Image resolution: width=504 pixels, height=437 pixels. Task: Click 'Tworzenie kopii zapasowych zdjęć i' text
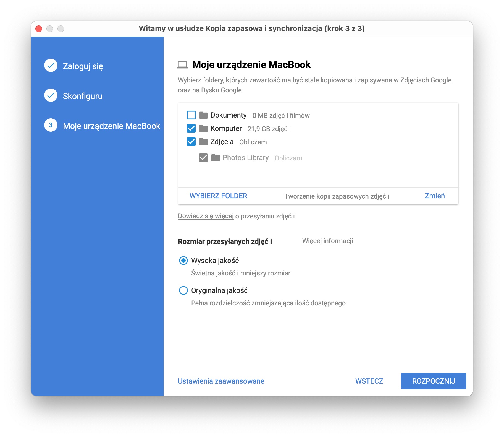click(337, 196)
